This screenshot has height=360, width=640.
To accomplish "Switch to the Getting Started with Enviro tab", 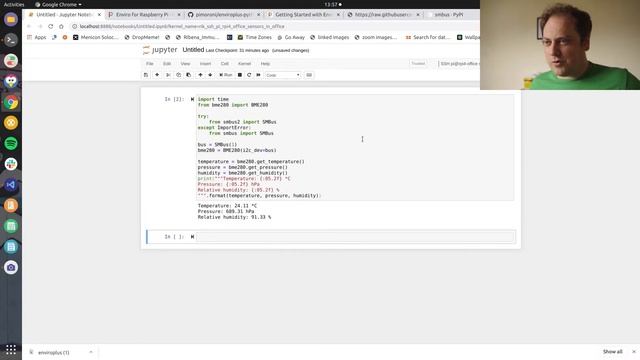I will pyautogui.click(x=303, y=14).
